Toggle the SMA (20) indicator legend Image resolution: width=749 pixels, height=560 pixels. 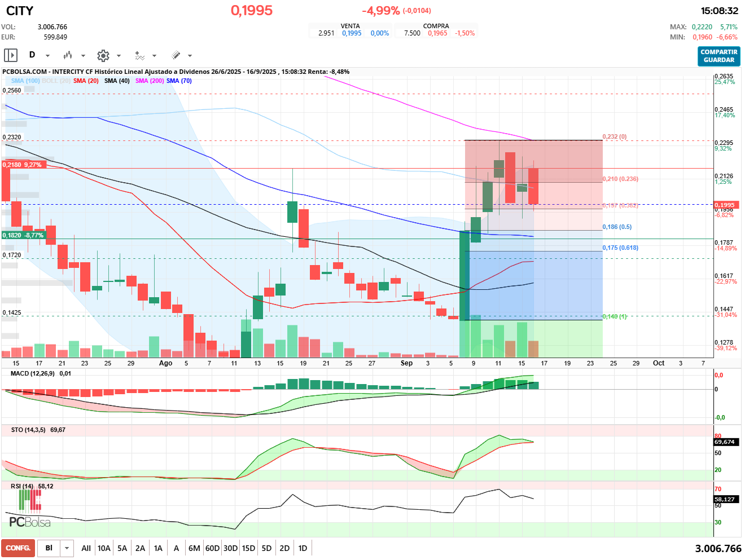(x=86, y=81)
